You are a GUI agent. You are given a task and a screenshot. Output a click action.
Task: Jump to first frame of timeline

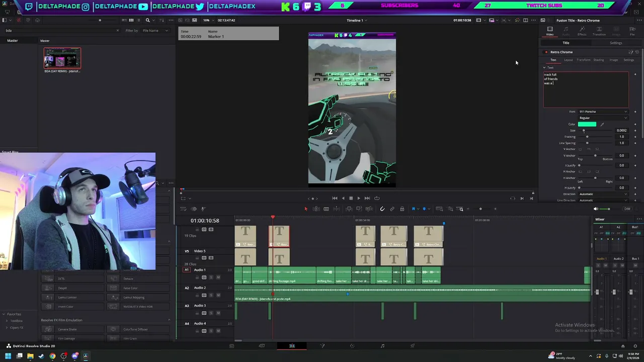(335, 198)
